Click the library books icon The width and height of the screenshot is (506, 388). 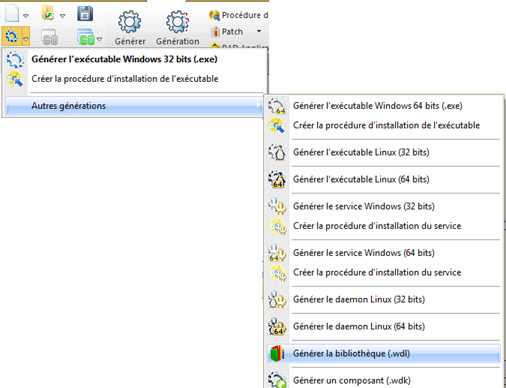point(277,354)
